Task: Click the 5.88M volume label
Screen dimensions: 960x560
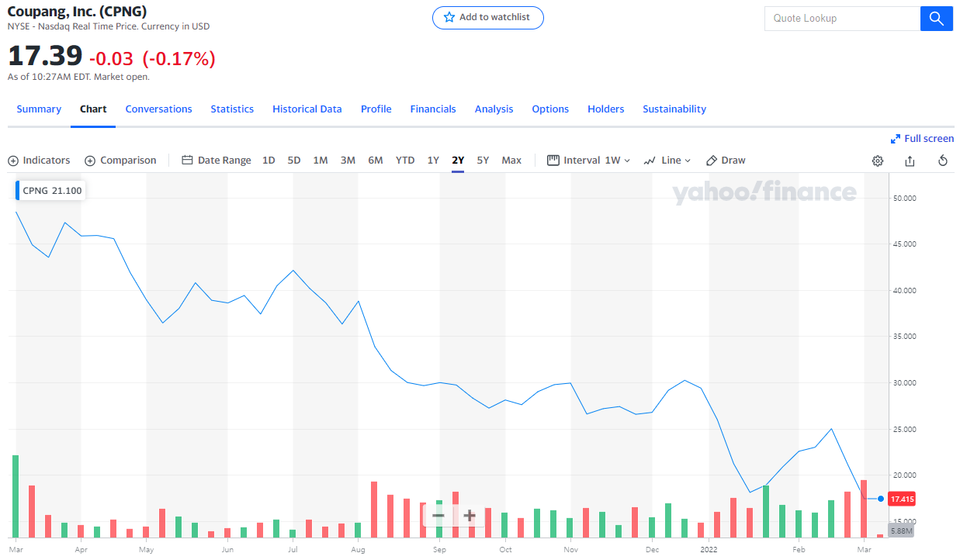Action: [901, 531]
